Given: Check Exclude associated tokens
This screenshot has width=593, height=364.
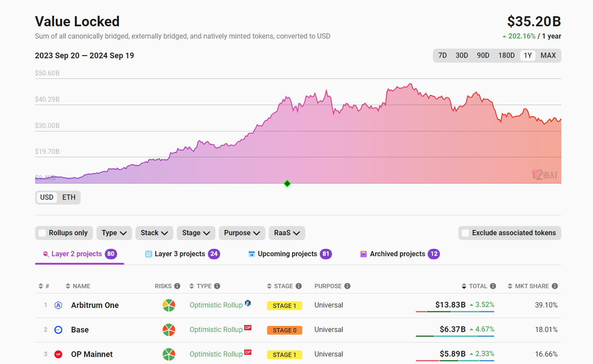Looking at the screenshot, I should [465, 233].
